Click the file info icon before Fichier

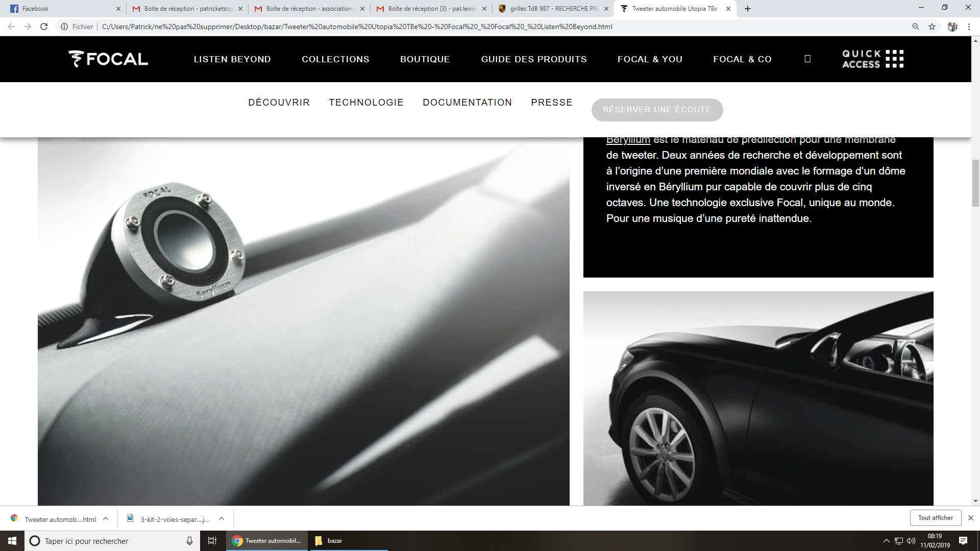[x=64, y=27]
